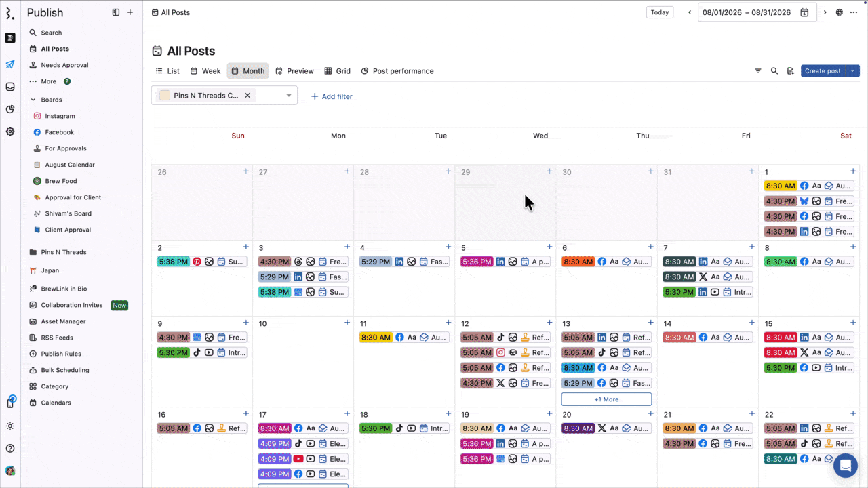868x488 pixels.
Task: Open Asset Manager in the sidebar
Action: click(x=63, y=321)
